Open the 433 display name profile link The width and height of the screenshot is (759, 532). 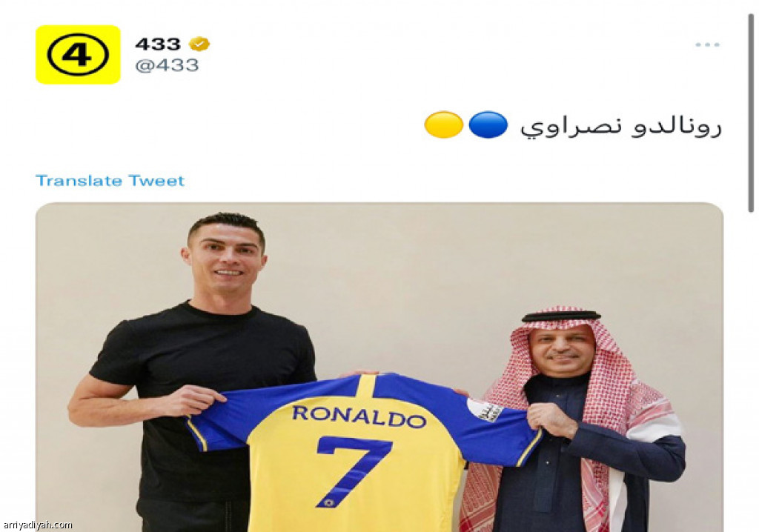pos(158,44)
